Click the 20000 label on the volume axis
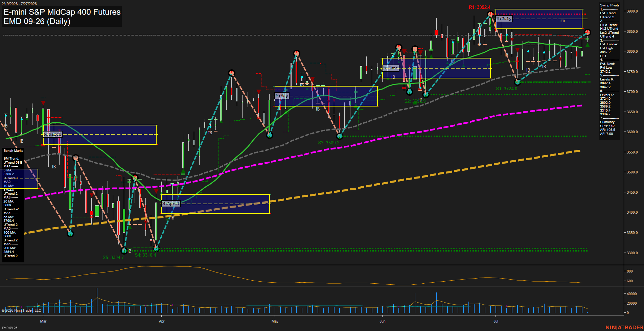Screen dimensions: 644x331 point(632,303)
